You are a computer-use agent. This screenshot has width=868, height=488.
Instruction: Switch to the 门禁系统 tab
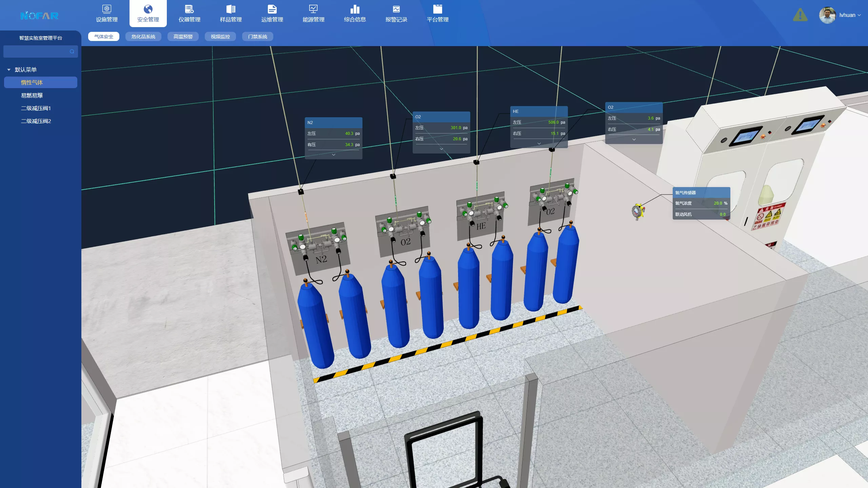coord(258,37)
